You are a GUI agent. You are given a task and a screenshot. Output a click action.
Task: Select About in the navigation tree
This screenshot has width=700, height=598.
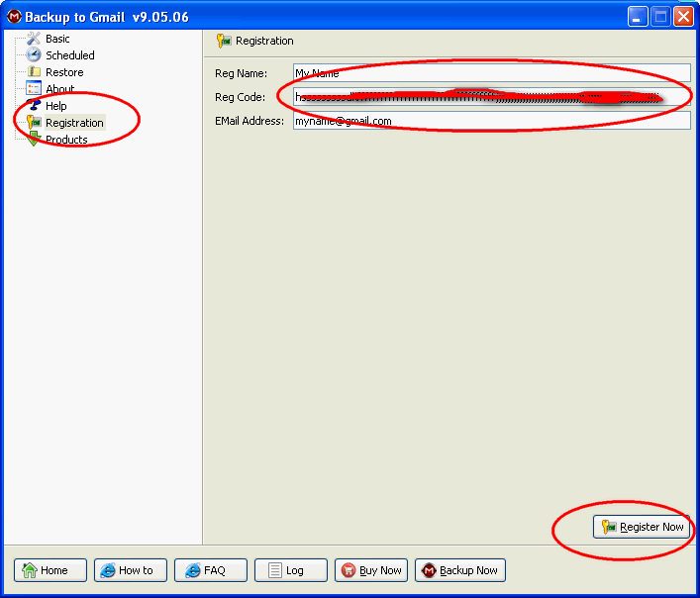coord(59,89)
